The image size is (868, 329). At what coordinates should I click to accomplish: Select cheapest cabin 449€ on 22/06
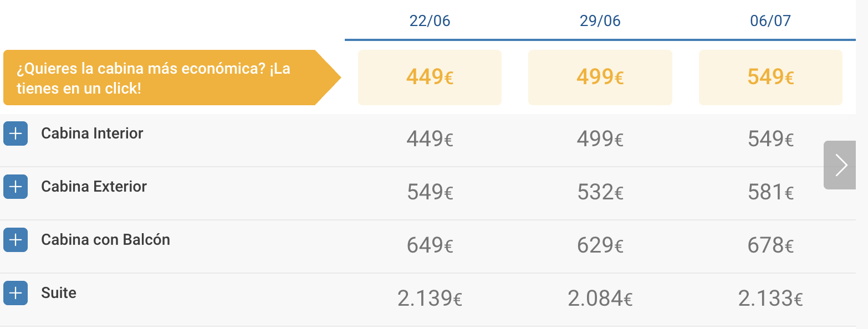coord(430,78)
